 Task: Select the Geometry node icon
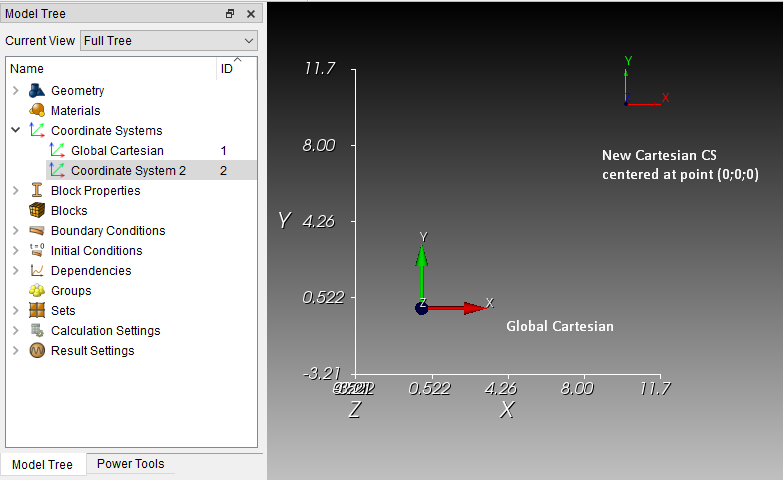coord(37,90)
